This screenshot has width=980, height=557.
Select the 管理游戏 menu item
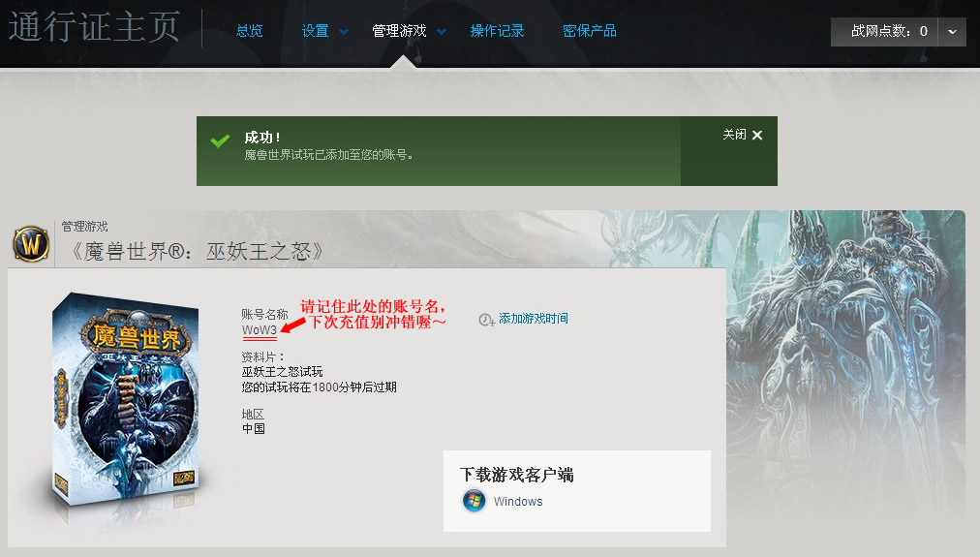click(399, 31)
